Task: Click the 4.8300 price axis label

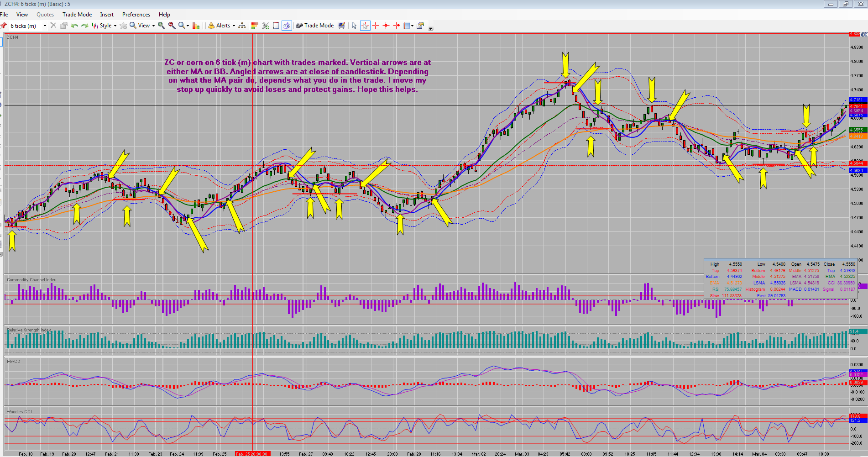Action: tap(857, 47)
